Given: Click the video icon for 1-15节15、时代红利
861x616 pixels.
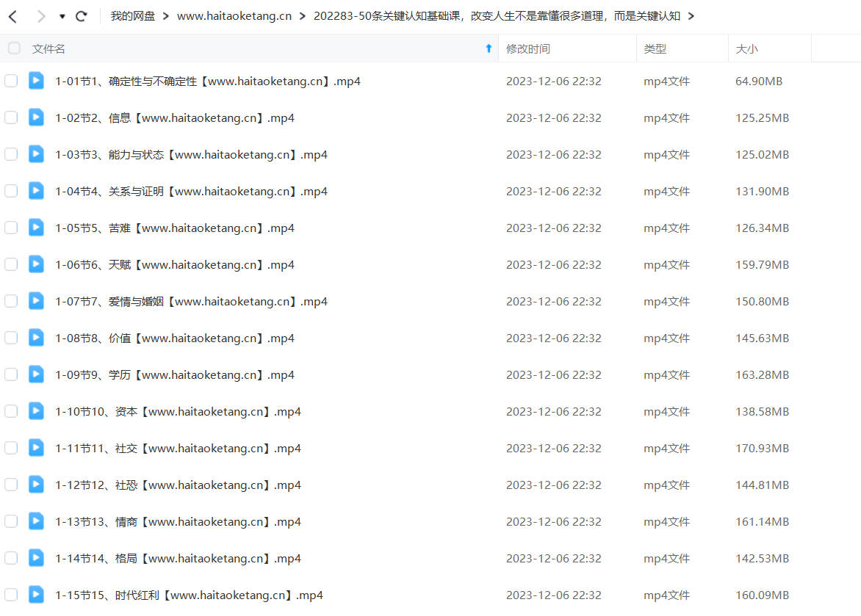Looking at the screenshot, I should pyautogui.click(x=36, y=595).
